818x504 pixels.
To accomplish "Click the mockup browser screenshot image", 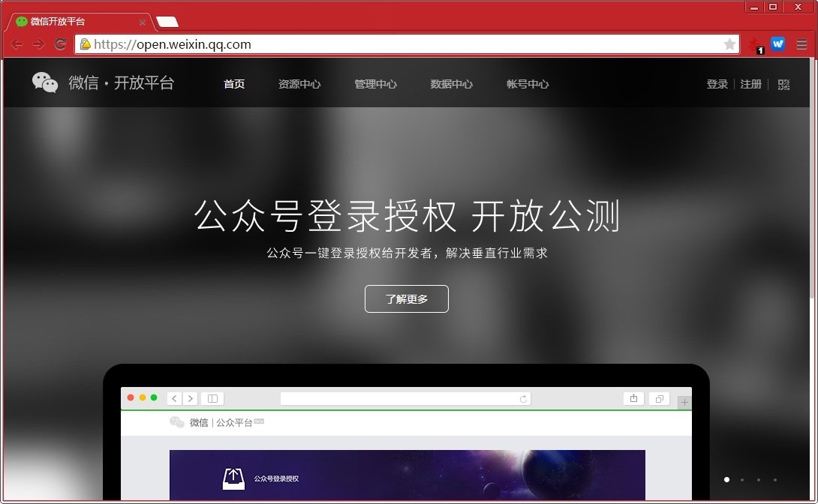I will [x=407, y=433].
